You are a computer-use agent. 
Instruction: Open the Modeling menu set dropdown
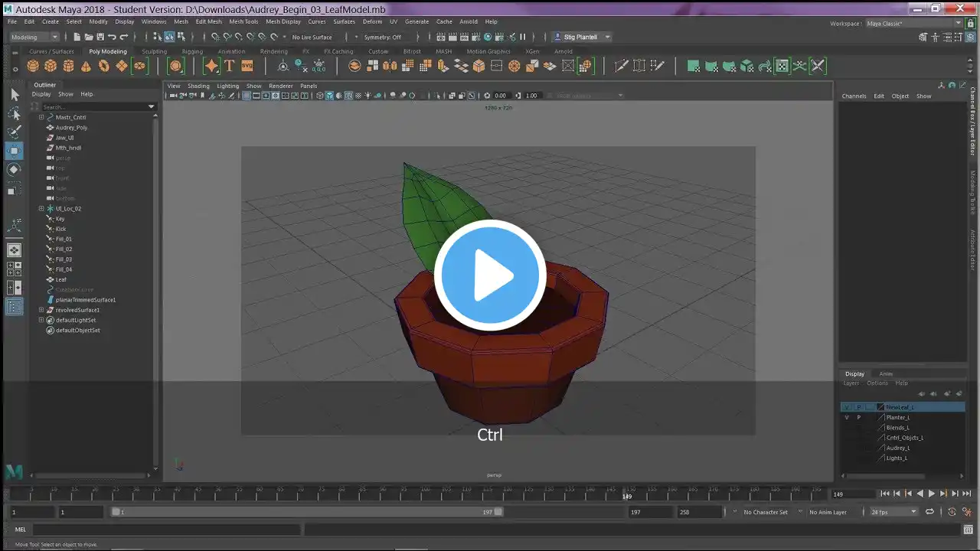tap(34, 37)
